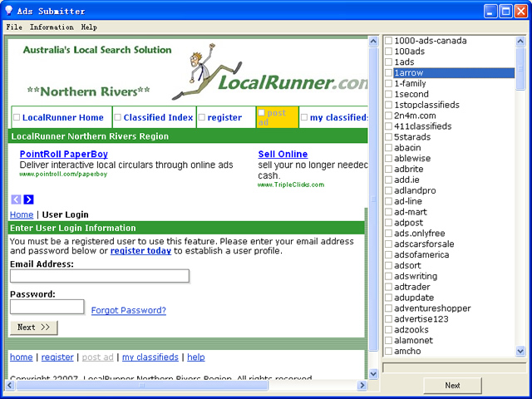532x399 pixels.
Task: Check the 2n4m.com checkbox
Action: pyautogui.click(x=388, y=116)
